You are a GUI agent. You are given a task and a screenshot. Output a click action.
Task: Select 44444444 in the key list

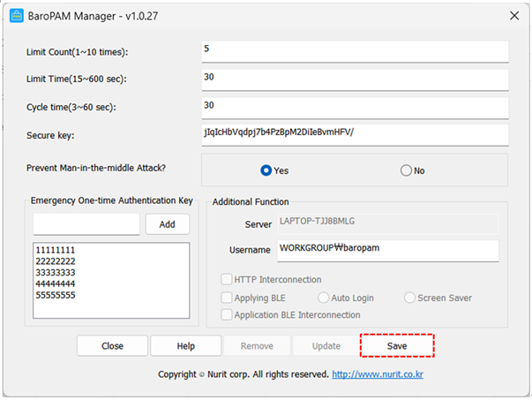point(56,283)
